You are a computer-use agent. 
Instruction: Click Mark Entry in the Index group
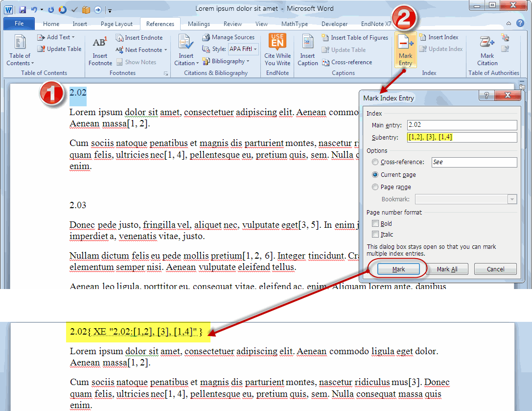(x=405, y=51)
